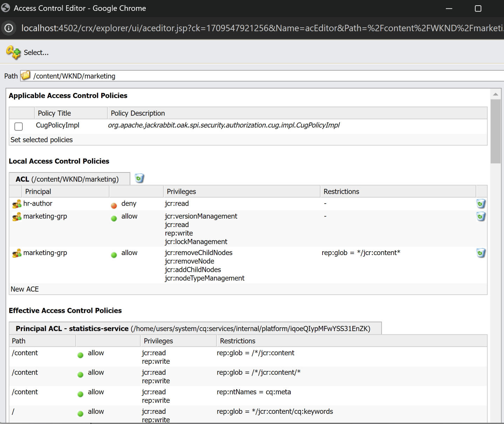
Task: Click rep:glob = /*/jcr:content/* restriction
Action: [258, 372]
